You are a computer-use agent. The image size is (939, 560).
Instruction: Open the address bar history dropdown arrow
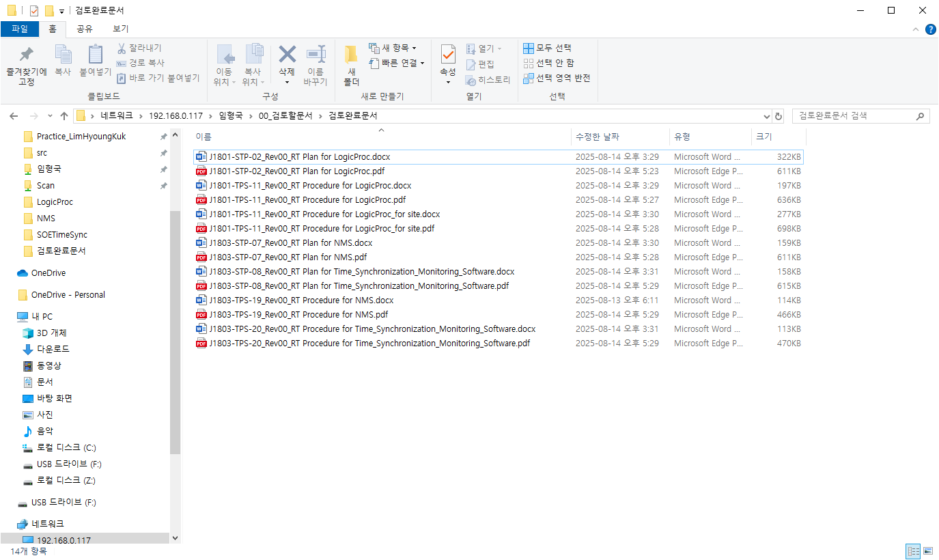766,116
